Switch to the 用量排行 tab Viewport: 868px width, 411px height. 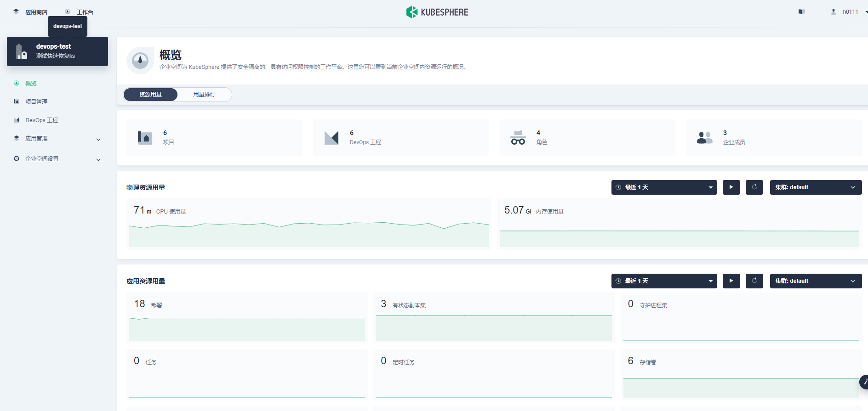(x=204, y=95)
